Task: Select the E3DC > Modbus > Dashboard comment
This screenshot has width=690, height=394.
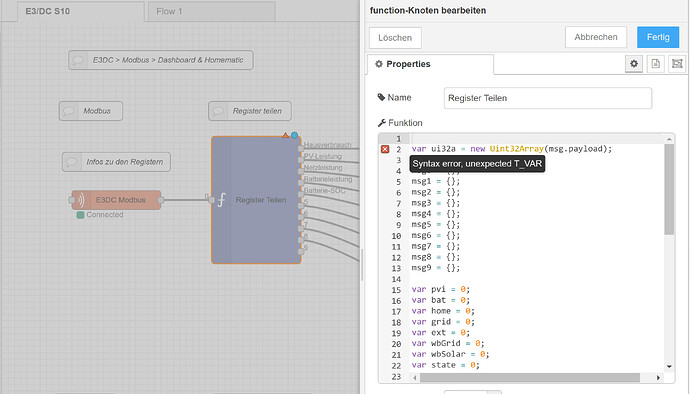Action: (x=161, y=60)
